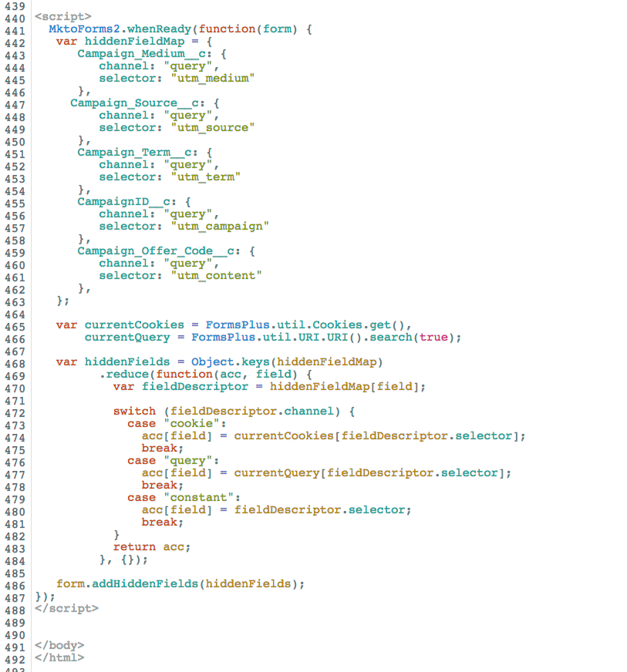
Task: Click 'hiddenFields' declaration on line 468
Action: [127, 362]
